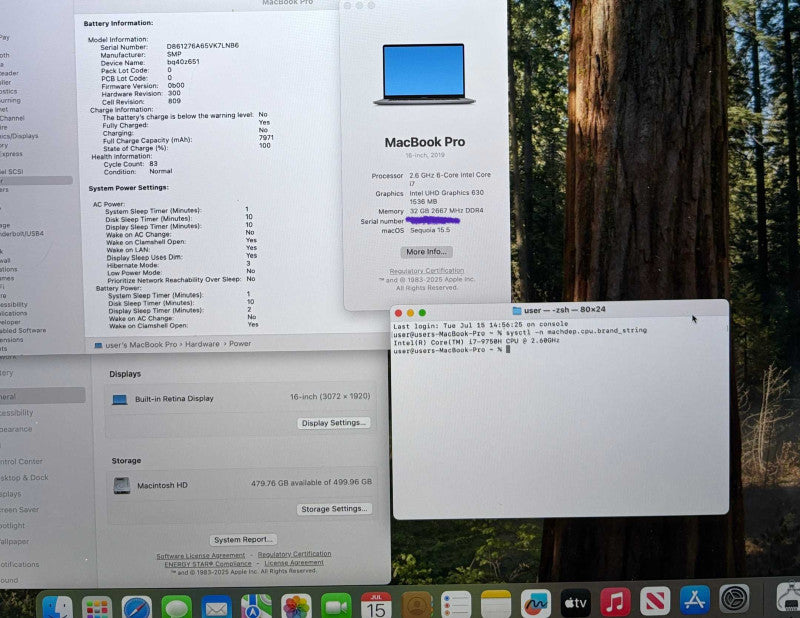
Task: Launch Safari from the Dock
Action: tap(137, 607)
